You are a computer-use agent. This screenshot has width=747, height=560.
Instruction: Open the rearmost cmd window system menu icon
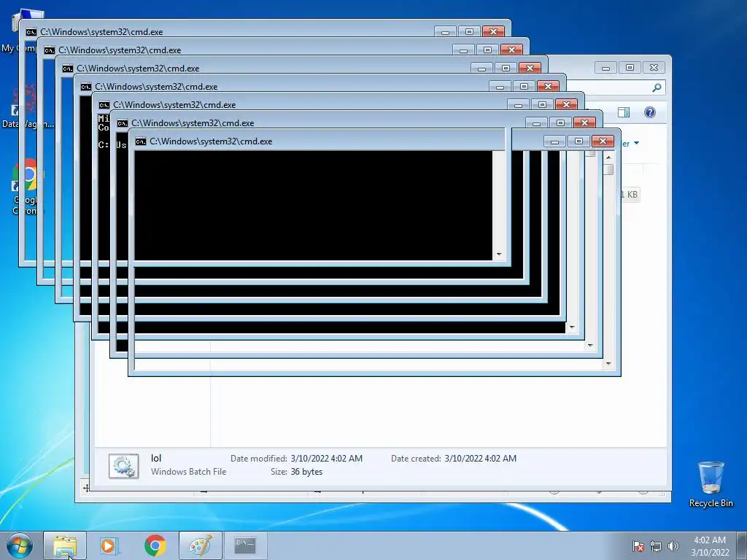click(31, 32)
